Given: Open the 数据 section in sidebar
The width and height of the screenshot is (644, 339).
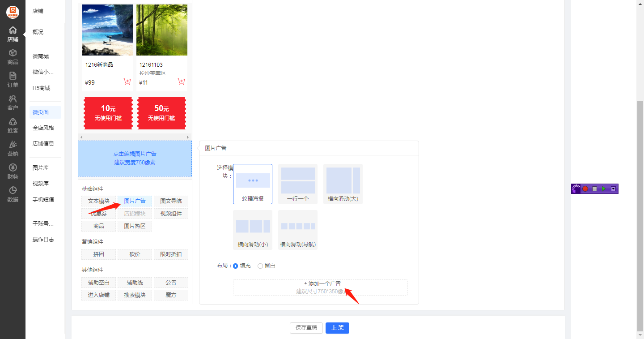Looking at the screenshot, I should [x=13, y=194].
